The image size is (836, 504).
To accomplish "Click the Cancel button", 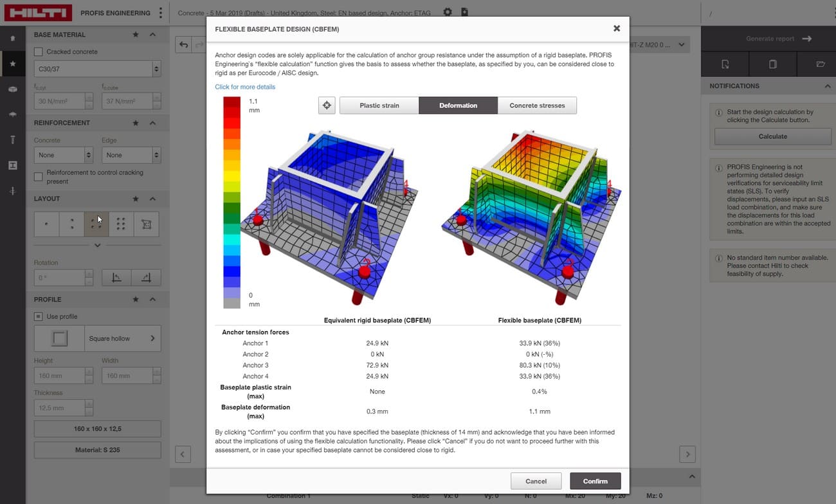I will coord(536,481).
